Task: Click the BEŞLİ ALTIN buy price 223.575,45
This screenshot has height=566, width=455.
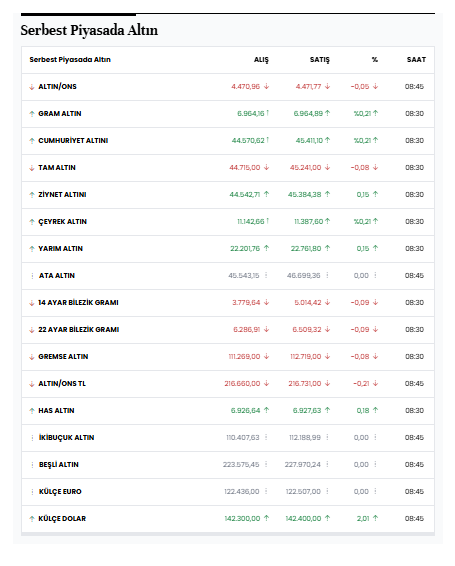Action: [x=241, y=465]
